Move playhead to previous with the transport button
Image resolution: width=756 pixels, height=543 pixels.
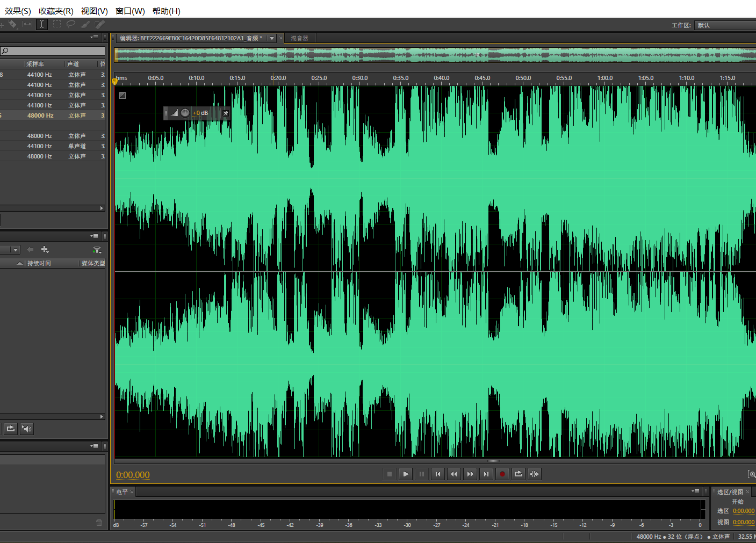tap(438, 474)
